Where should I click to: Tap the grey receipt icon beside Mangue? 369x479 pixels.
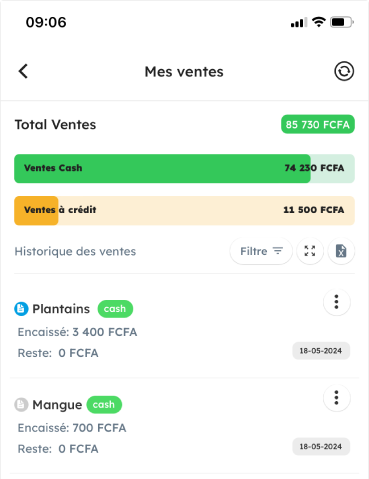point(21,405)
